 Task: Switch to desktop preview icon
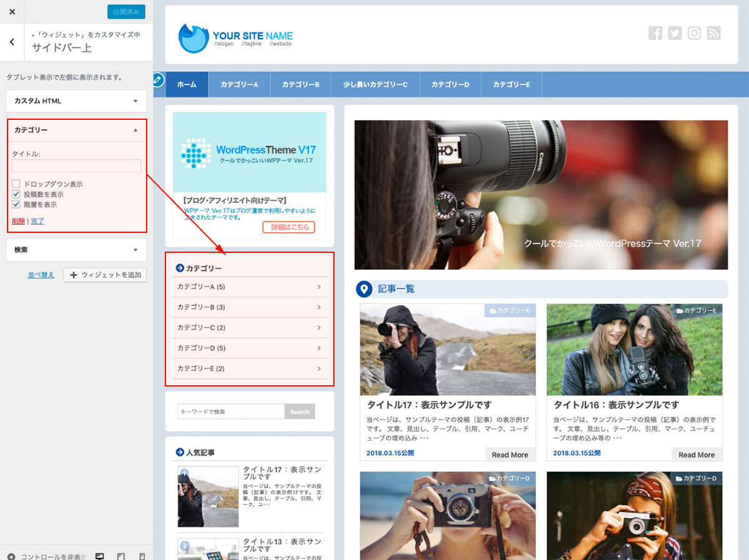pos(100,556)
